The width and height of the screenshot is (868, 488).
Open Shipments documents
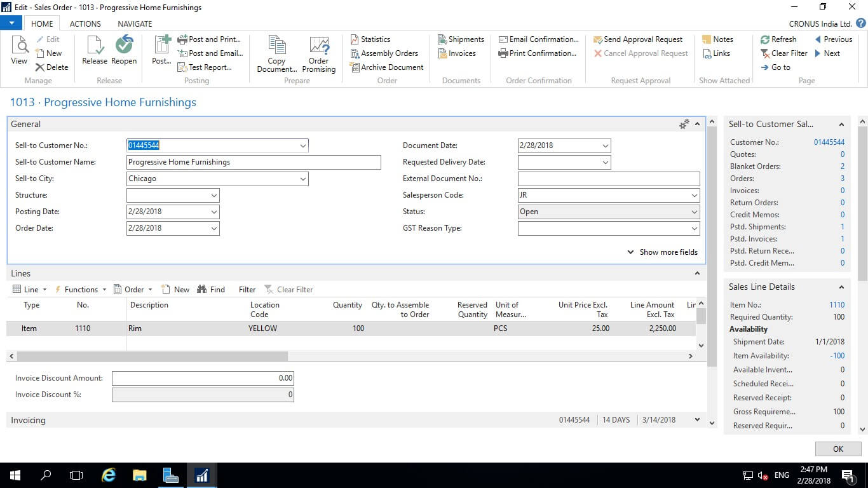click(x=461, y=39)
